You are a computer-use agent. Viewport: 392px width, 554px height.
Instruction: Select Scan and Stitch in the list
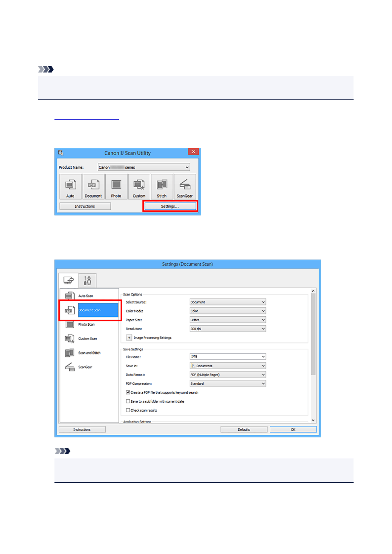coord(89,353)
